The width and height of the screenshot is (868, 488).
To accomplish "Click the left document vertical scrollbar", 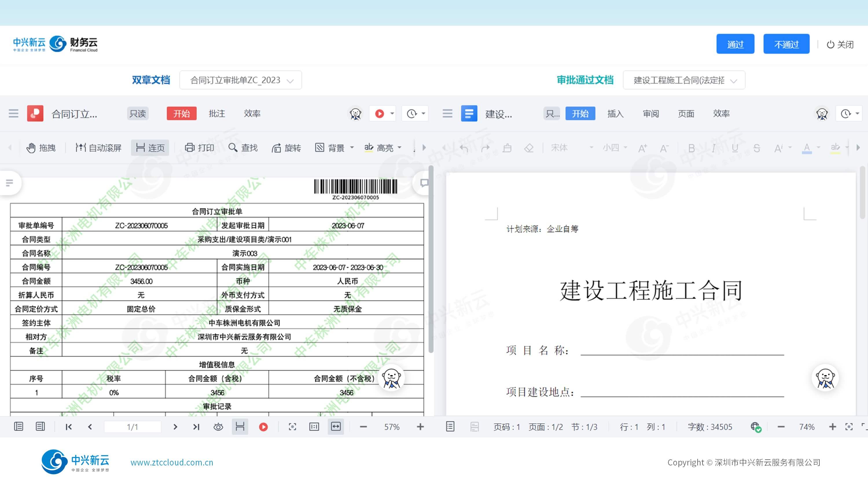I will click(x=431, y=259).
